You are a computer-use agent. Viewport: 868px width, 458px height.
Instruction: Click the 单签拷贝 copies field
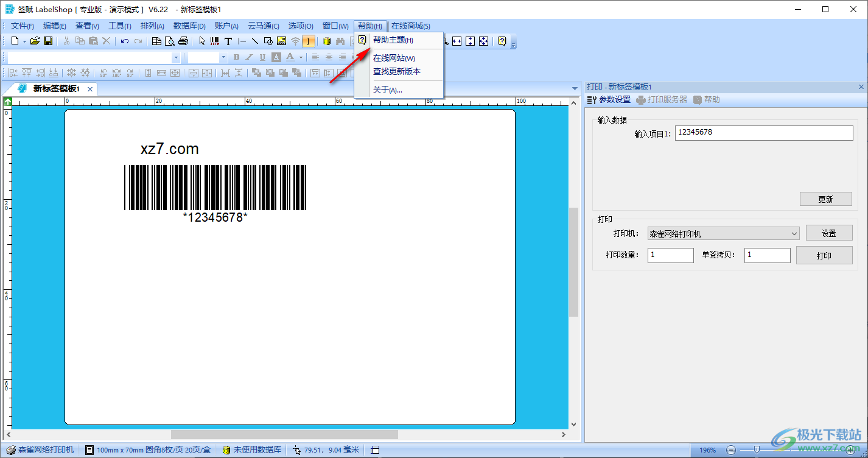tap(768, 255)
